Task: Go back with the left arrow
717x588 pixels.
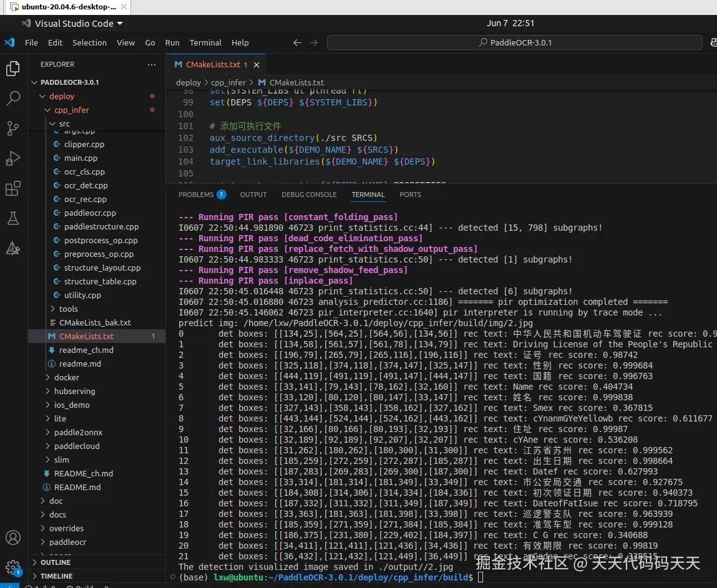Action: [x=298, y=43]
